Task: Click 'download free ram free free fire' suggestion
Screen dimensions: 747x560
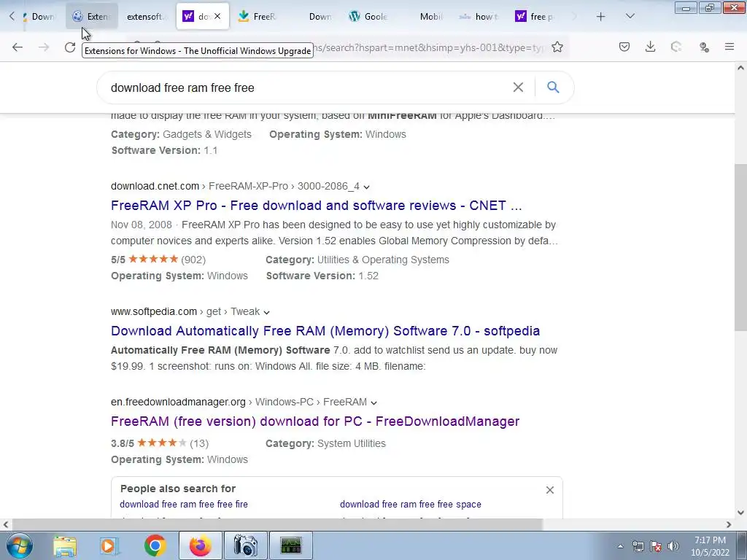Action: click(x=184, y=505)
